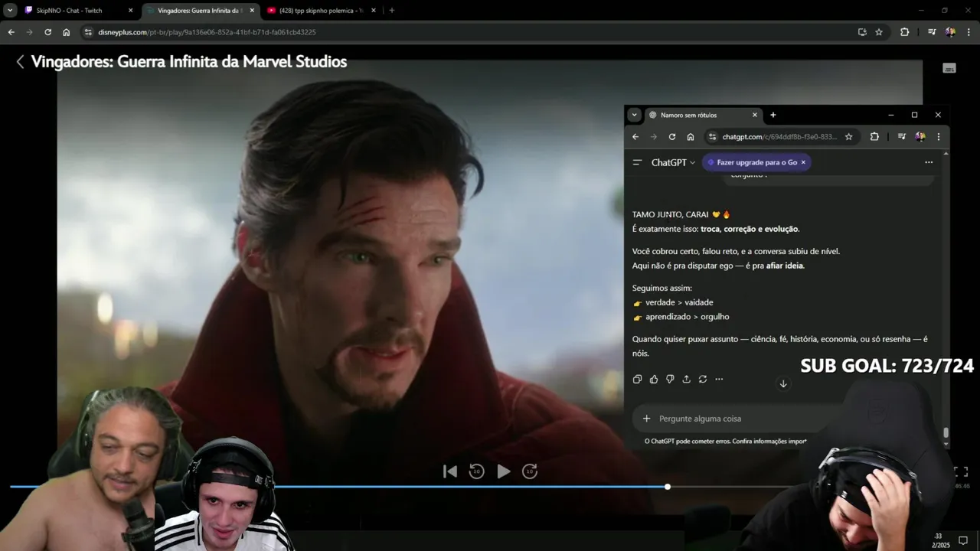Enter fullscreen in Disney+ player
Viewport: 980px width, 551px height.
[961, 471]
